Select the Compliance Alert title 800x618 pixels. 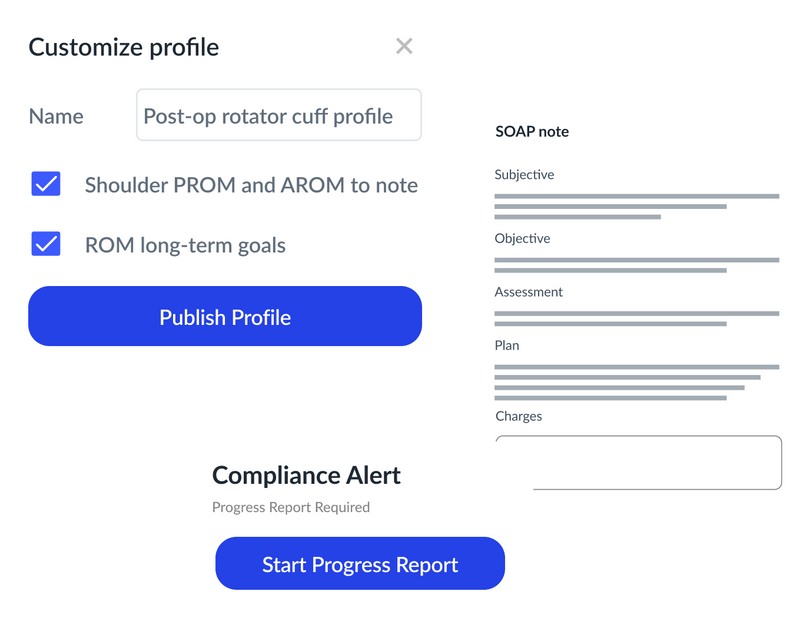(x=305, y=475)
